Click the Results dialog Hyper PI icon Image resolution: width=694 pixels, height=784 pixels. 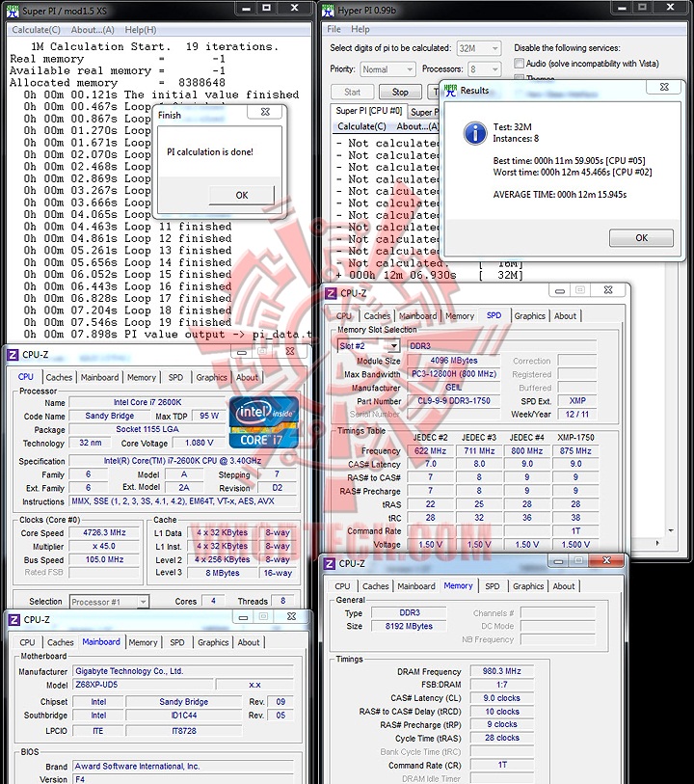pyautogui.click(x=451, y=91)
